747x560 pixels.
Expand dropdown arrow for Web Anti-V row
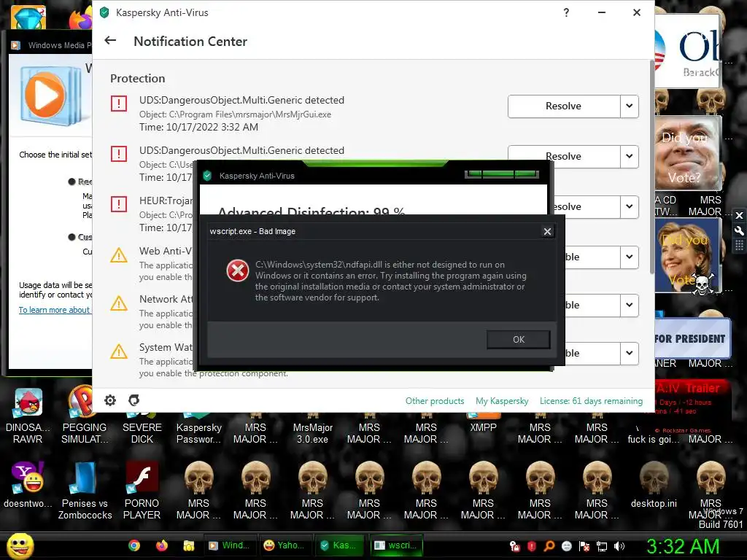(x=630, y=257)
